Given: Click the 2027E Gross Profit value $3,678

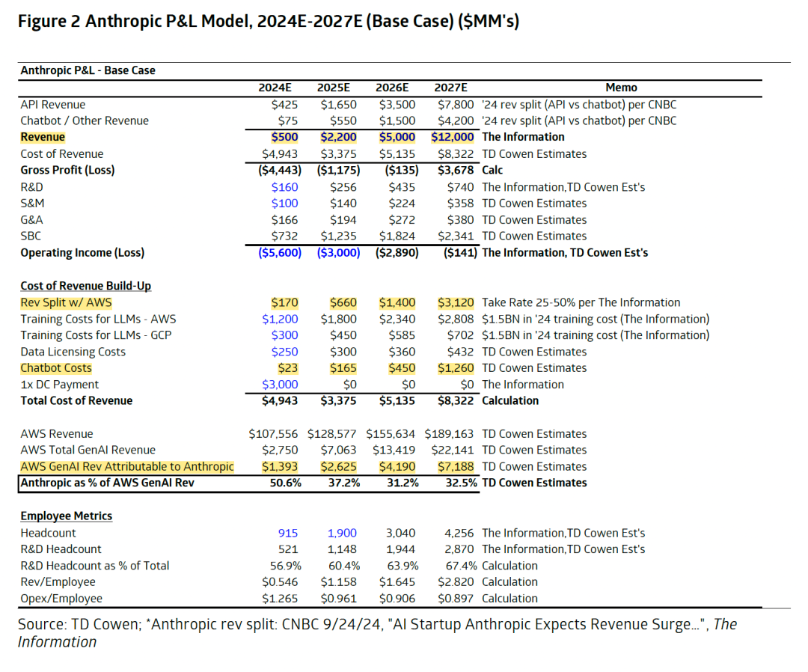Looking at the screenshot, I should coord(456,170).
